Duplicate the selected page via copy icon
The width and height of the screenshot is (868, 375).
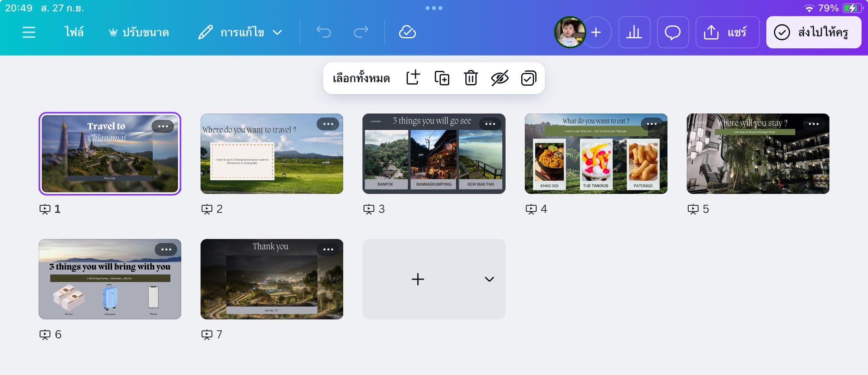[442, 78]
